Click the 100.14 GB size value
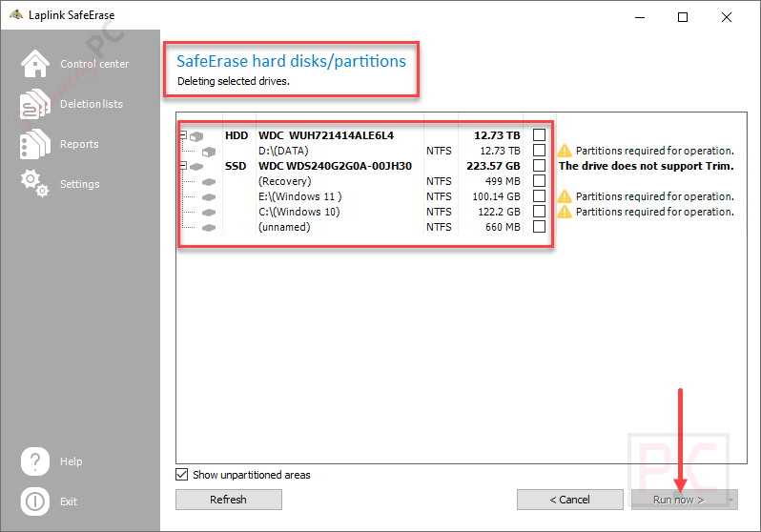The image size is (761, 532). (496, 196)
